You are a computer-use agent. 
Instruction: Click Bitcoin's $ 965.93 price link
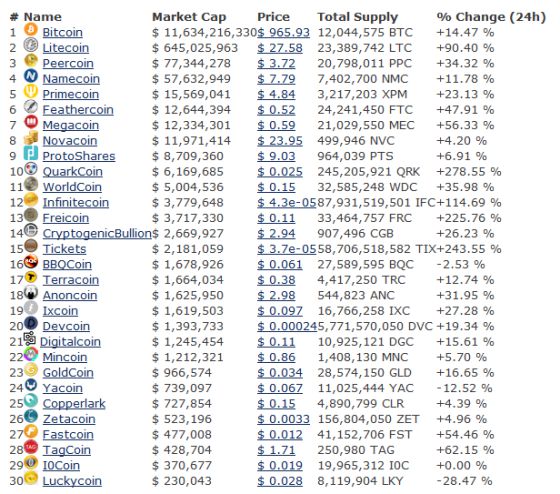(284, 33)
